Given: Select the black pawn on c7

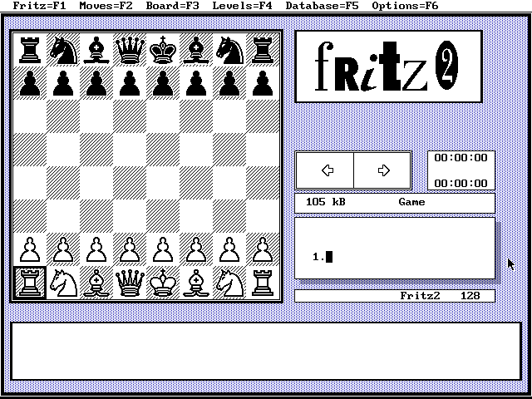Looking at the screenshot, I should 96,83.
